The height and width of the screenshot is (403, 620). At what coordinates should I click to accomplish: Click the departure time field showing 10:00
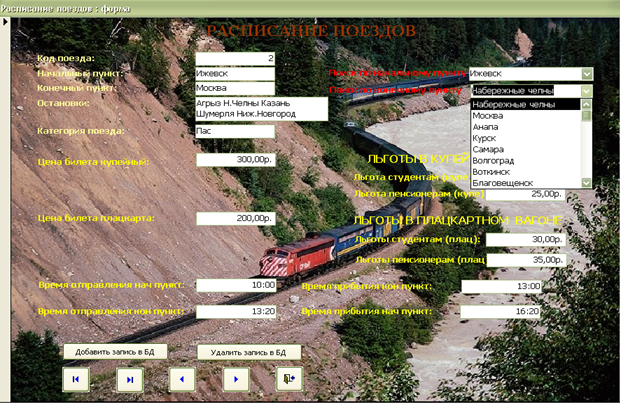click(x=235, y=285)
